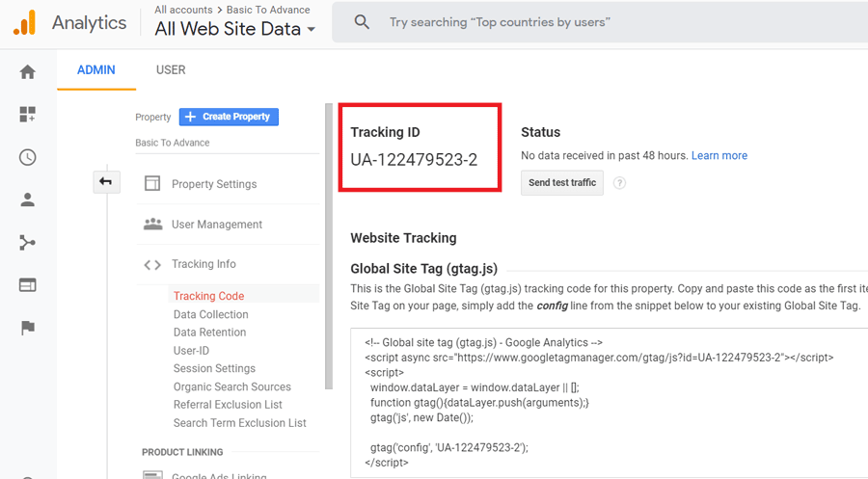Viewport: 868px width, 479px height.
Task: Open the Audience person icon
Action: (27, 200)
